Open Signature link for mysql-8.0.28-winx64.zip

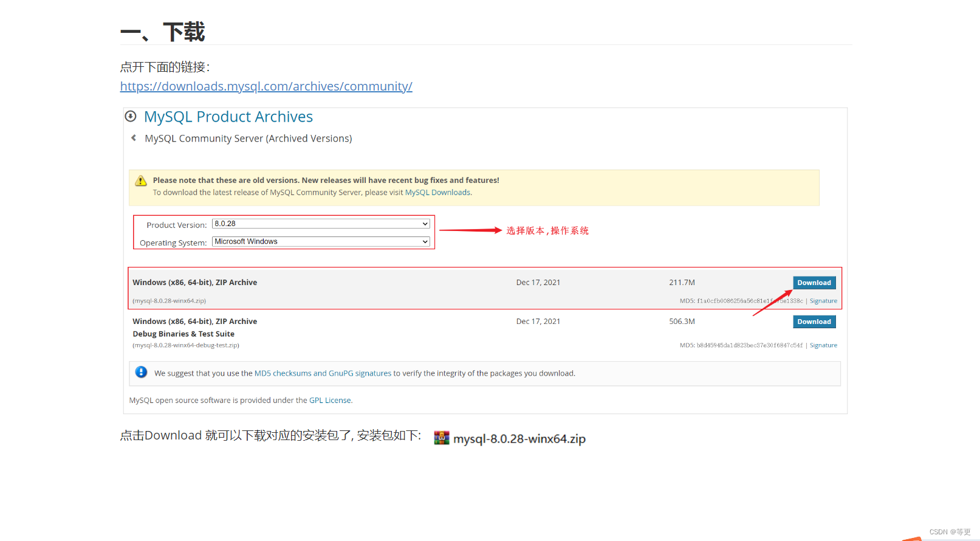pos(823,301)
